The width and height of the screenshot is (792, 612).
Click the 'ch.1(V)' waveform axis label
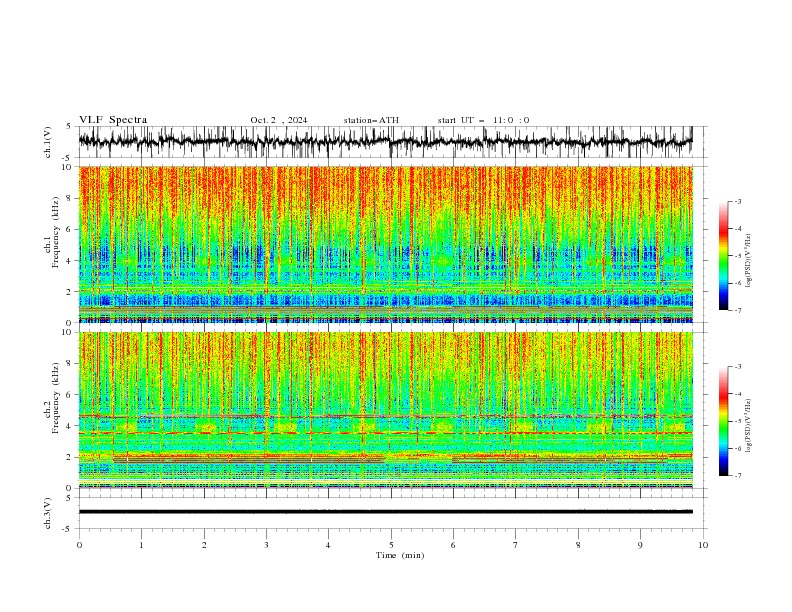tap(48, 142)
